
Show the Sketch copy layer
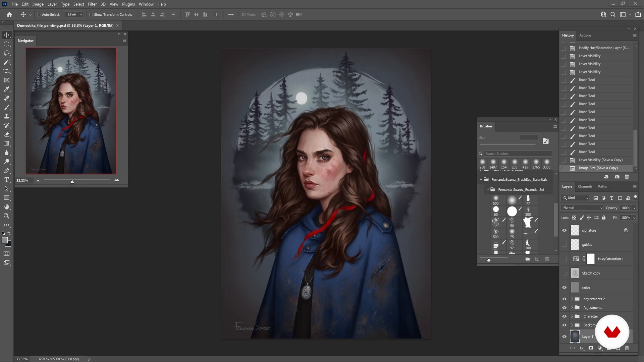[x=565, y=273]
